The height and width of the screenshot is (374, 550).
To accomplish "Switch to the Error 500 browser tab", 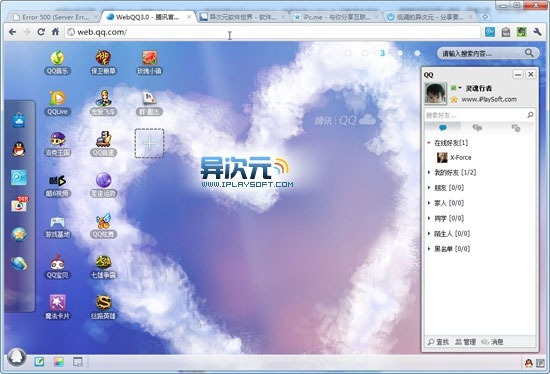I will tap(54, 17).
